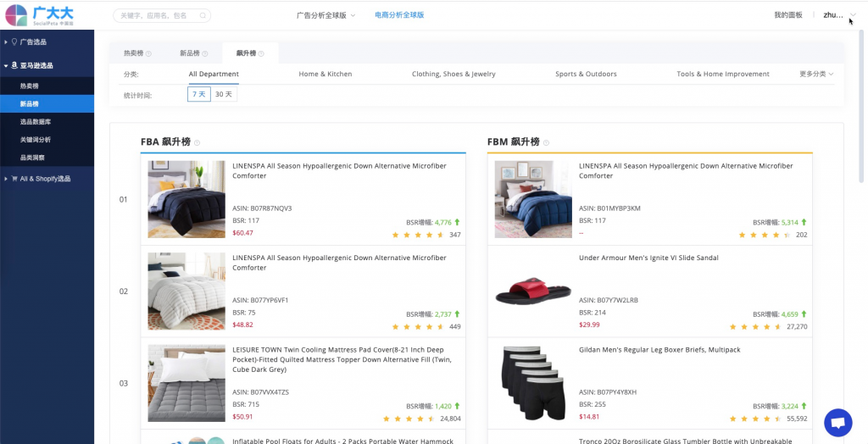
Task: Open Gildan Men's Regular Leg Boxer Briefs
Action: click(x=659, y=349)
